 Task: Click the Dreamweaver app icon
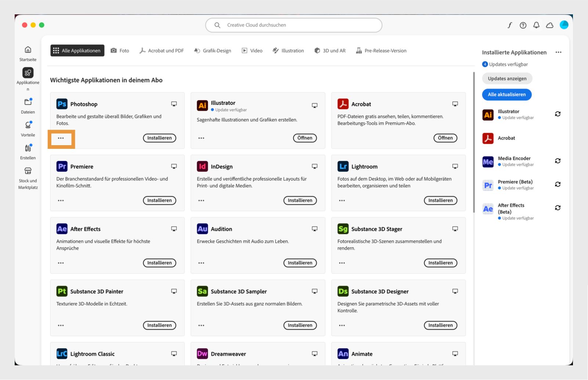click(202, 354)
